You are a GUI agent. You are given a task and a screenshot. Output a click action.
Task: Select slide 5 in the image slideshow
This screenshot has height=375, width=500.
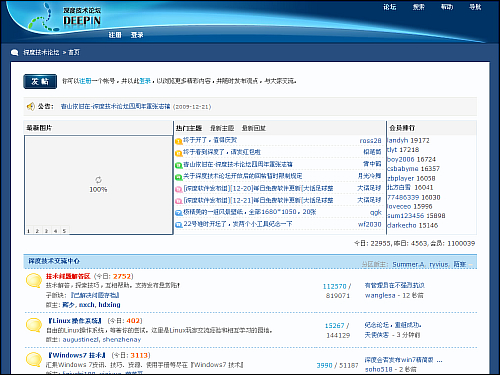(x=64, y=231)
